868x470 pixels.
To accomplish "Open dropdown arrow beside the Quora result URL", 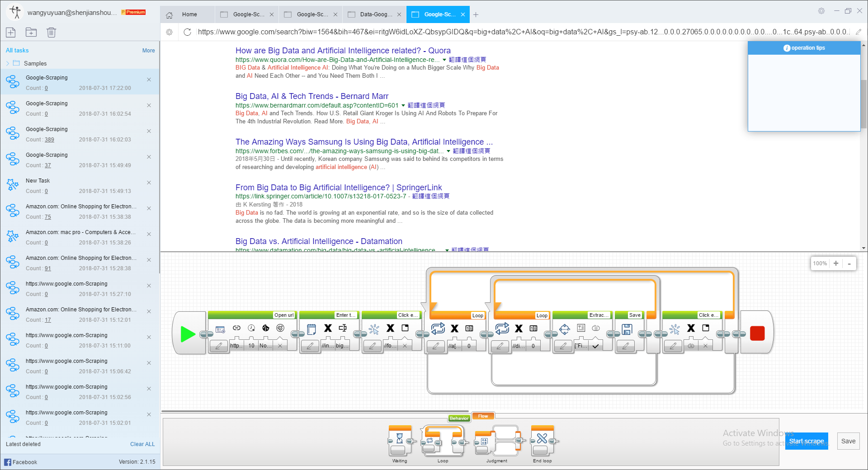I will pos(444,60).
